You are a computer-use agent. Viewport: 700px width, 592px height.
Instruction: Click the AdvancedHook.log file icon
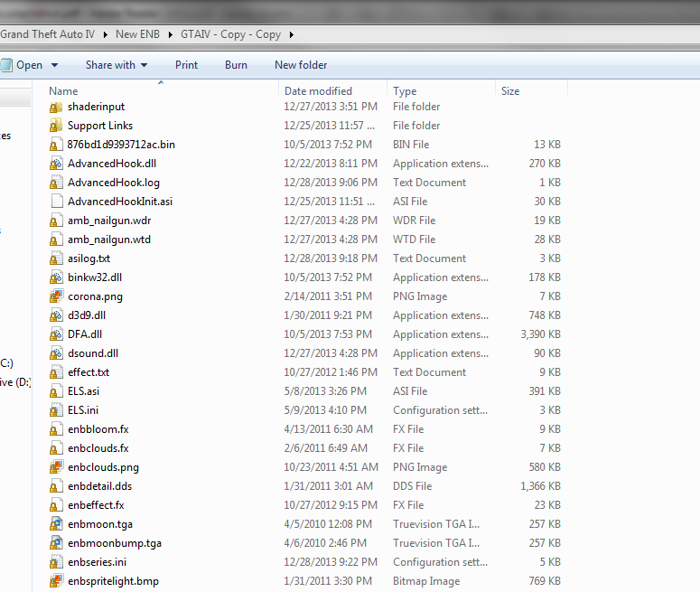(56, 183)
